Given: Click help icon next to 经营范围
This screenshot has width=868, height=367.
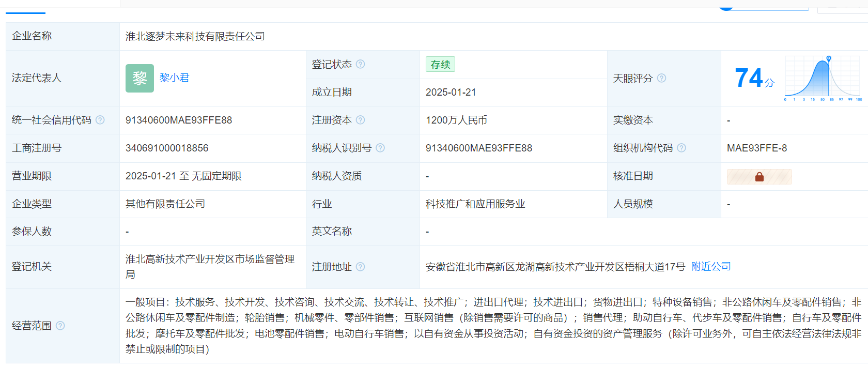Looking at the screenshot, I should click(60, 326).
